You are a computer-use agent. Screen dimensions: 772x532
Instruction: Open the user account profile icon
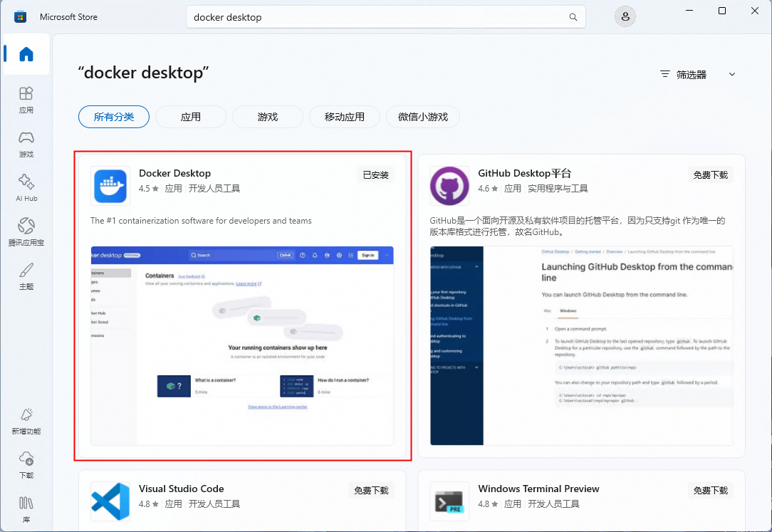(x=625, y=16)
